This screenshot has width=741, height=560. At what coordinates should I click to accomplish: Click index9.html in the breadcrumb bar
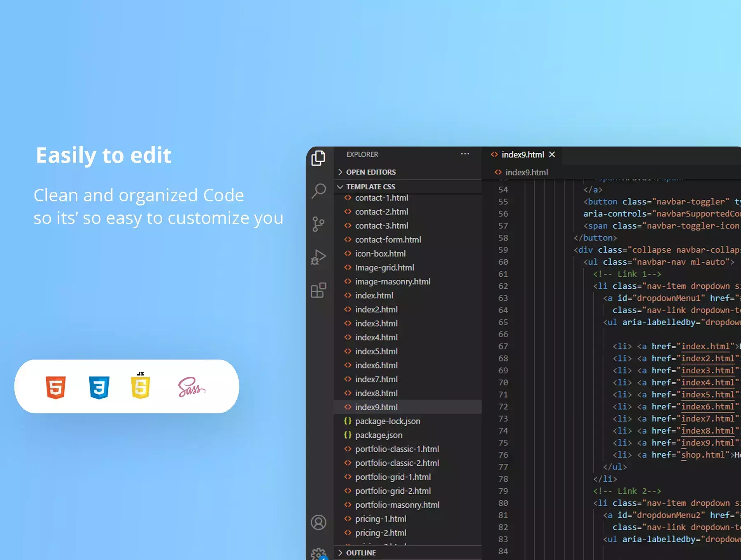pos(527,173)
